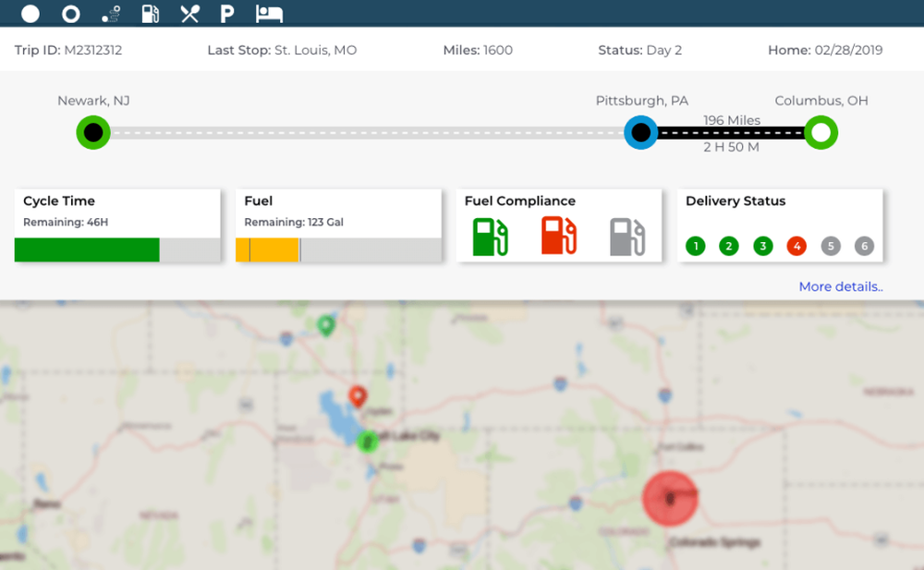Click the large red circle map marker
Viewport: 924px width, 570px height.
670,499
